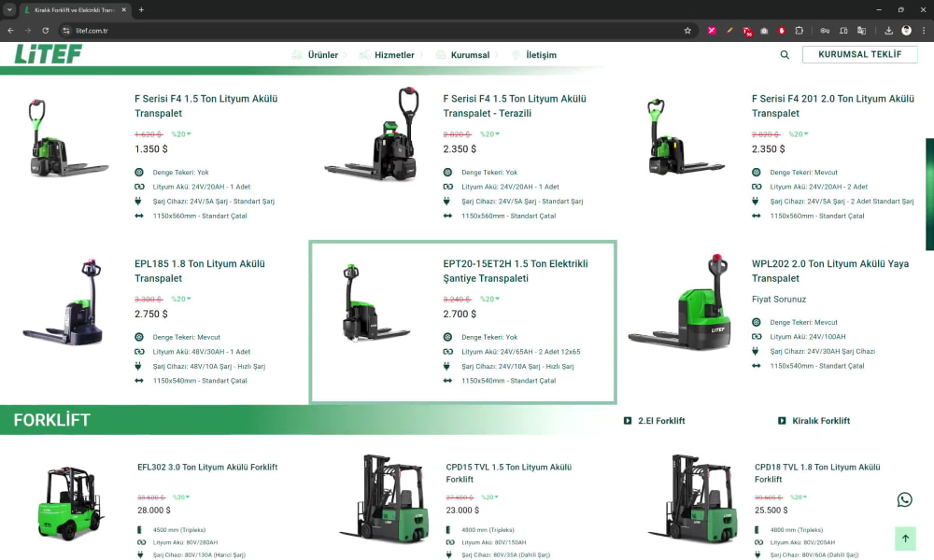934x560 pixels.
Task: Click the %20 discount badge on CPD18 TVL
Action: coord(799,497)
